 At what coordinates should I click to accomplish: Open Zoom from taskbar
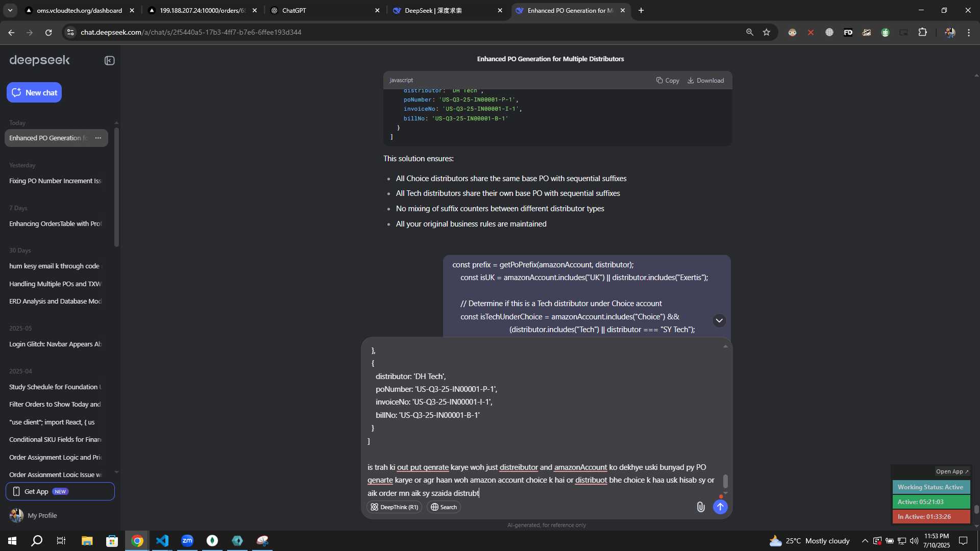(x=187, y=541)
